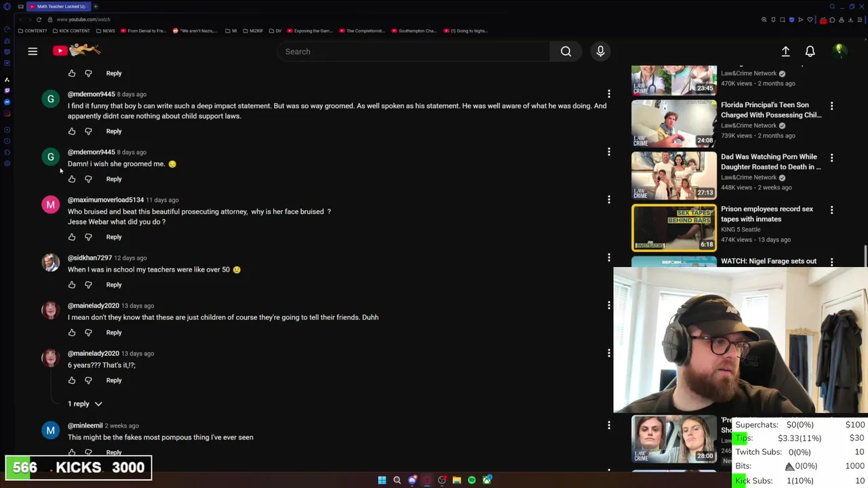The width and height of the screenshot is (868, 488).
Task: Reply to the '6 years???' comment
Action: tap(114, 380)
